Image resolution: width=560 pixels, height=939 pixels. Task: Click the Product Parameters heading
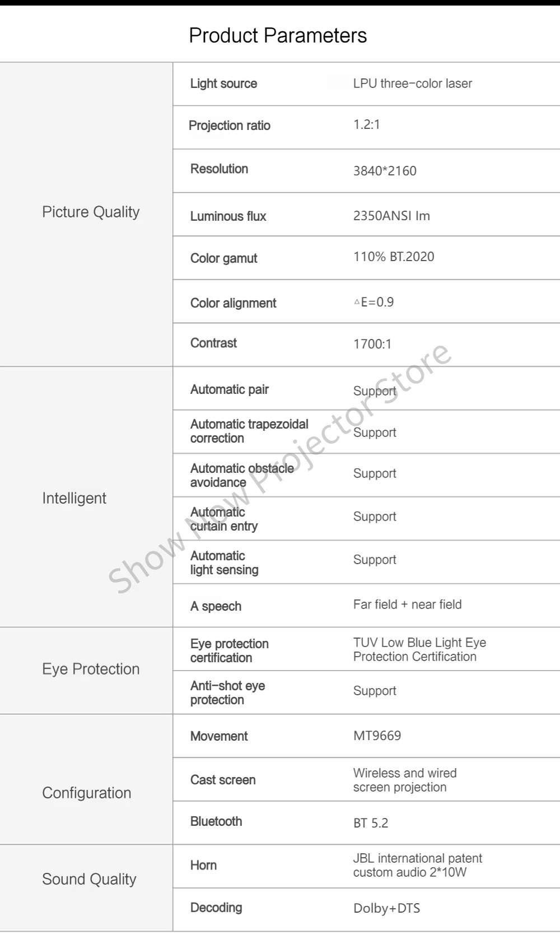(x=278, y=35)
